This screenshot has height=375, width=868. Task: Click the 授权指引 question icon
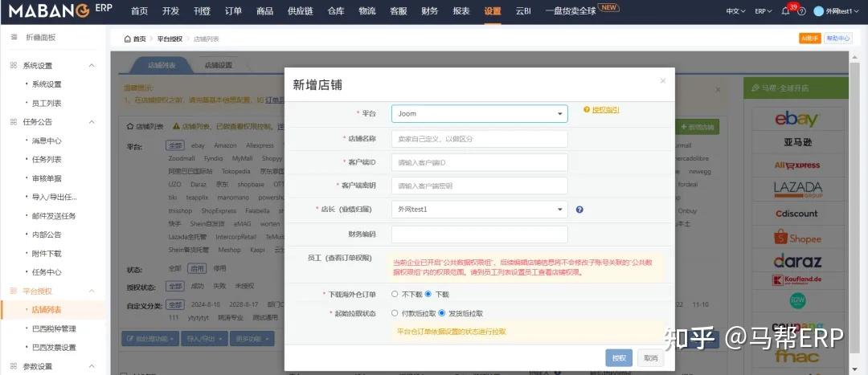point(587,110)
